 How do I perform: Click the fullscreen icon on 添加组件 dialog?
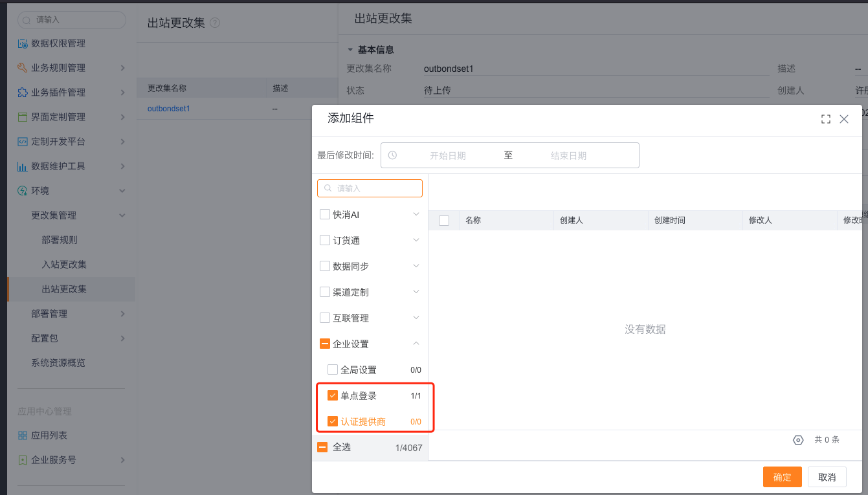click(825, 119)
